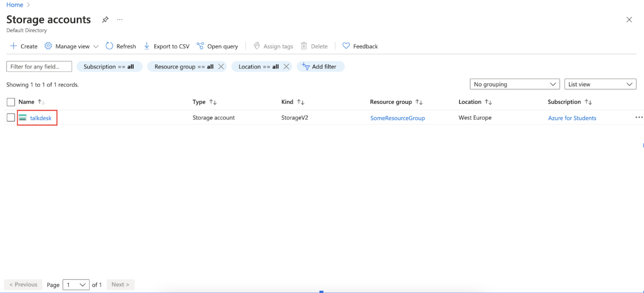Screen dimensions: 644x293
Task: Expand the No grouping dropdown
Action: pos(515,84)
